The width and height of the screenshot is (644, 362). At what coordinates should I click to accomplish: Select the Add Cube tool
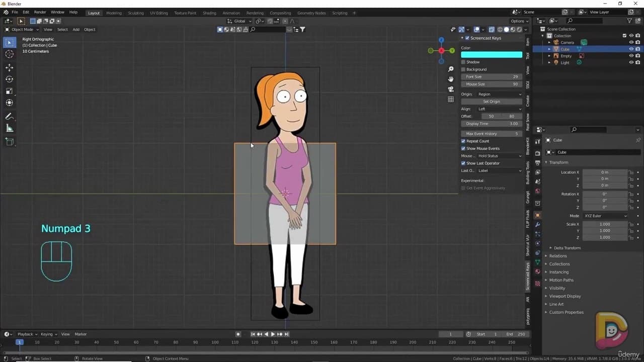coord(10,142)
